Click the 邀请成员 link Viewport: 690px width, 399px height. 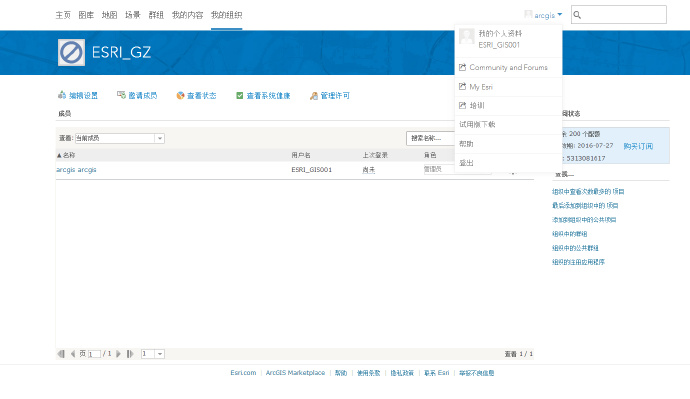click(x=143, y=95)
